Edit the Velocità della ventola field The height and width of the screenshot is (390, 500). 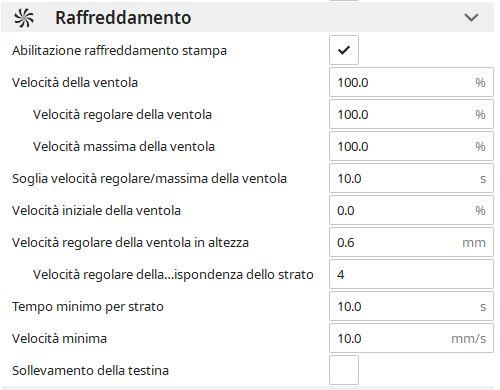[x=411, y=82]
